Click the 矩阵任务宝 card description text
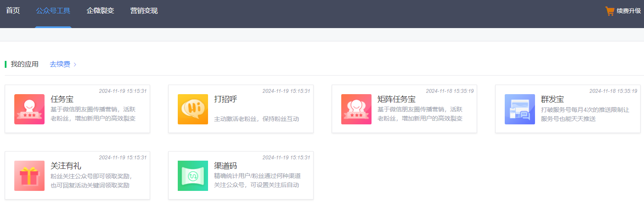Image resolution: width=644 pixels, height=206 pixels. pos(420,114)
